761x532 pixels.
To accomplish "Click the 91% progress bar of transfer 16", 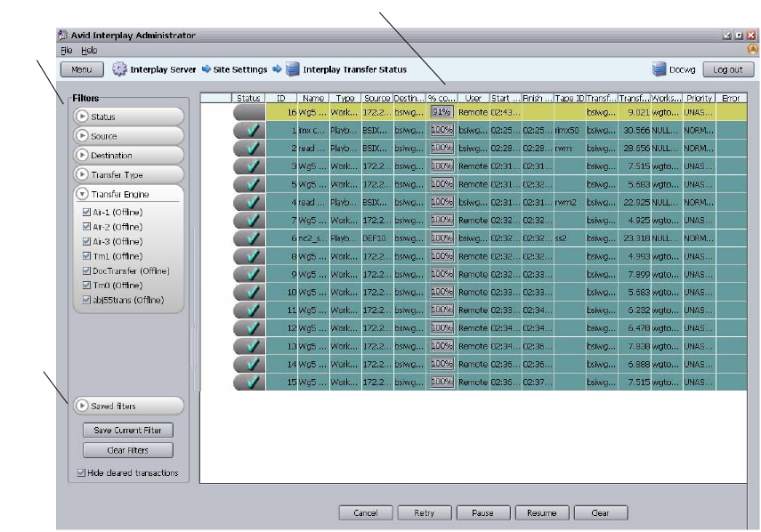I will 441,112.
